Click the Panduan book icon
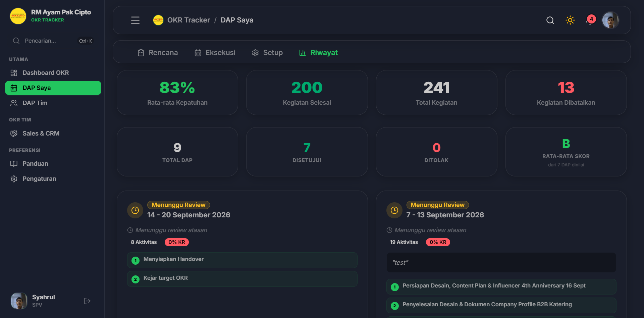644x318 pixels. click(14, 164)
